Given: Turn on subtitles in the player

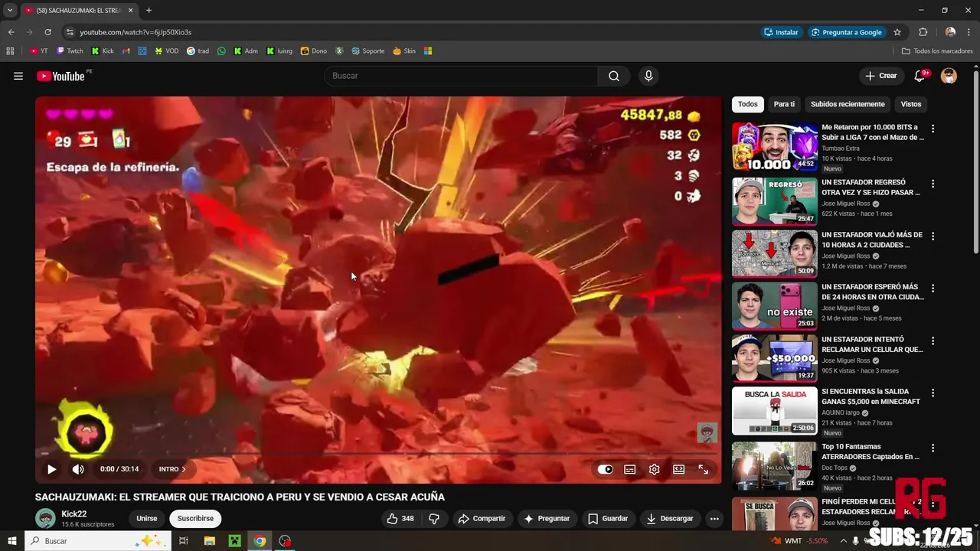Looking at the screenshot, I should pyautogui.click(x=630, y=469).
